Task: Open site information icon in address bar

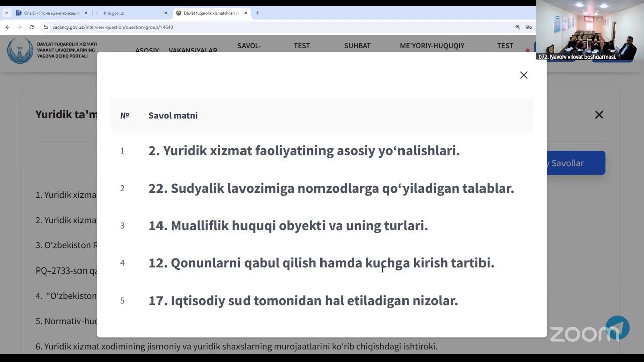Action: pos(46,27)
